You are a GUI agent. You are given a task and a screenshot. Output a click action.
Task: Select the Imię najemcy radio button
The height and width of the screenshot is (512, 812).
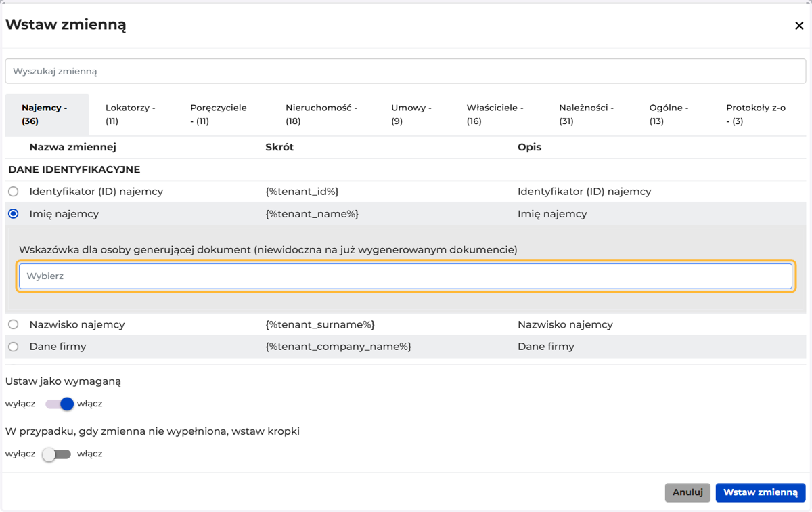(x=14, y=214)
